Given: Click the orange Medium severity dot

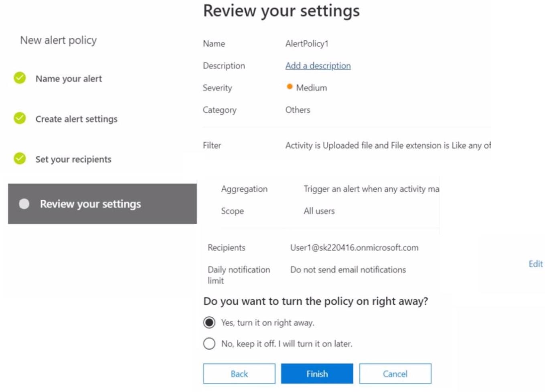Looking at the screenshot, I should [290, 87].
